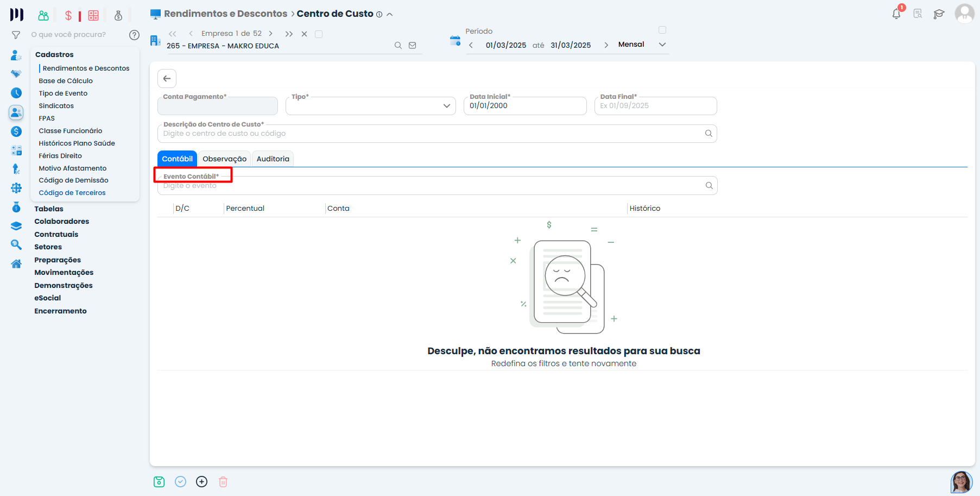Click the help question mark icon
Viewport: 980px width, 496px height.
pyautogui.click(x=134, y=35)
